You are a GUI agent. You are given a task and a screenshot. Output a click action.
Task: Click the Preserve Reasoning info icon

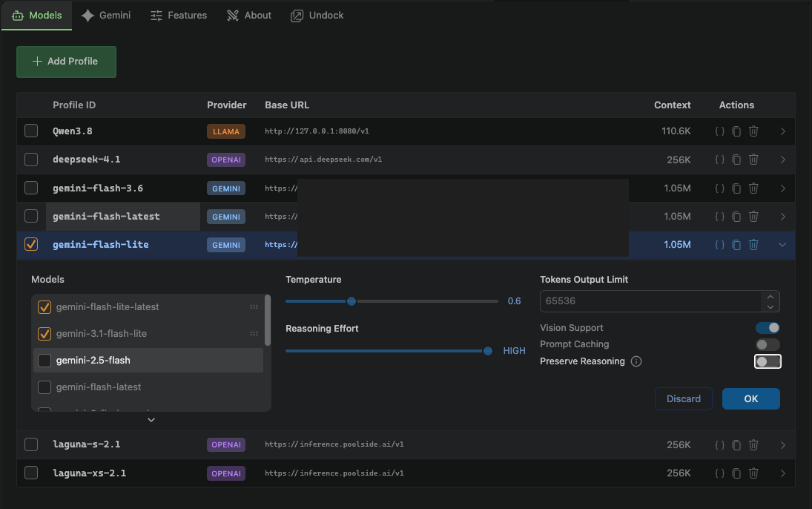[636, 361]
